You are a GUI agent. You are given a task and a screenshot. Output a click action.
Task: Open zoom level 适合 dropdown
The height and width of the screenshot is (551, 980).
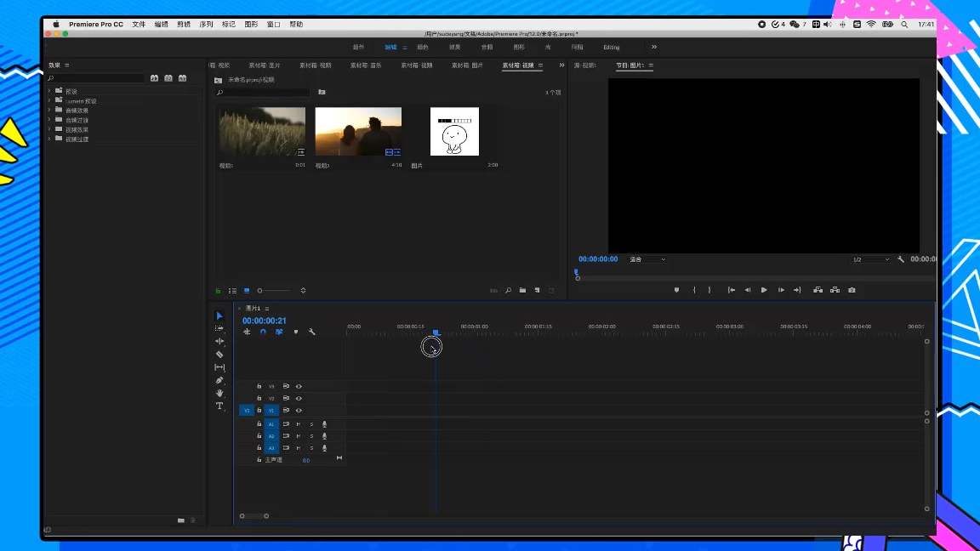click(x=647, y=259)
